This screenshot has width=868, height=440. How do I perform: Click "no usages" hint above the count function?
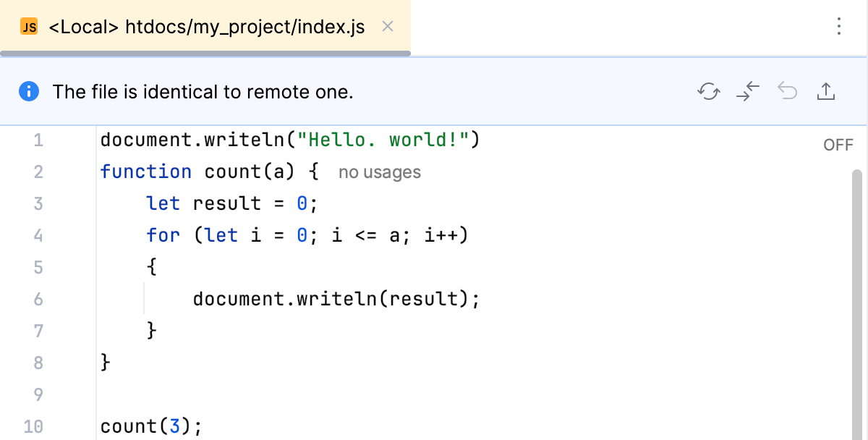(379, 172)
